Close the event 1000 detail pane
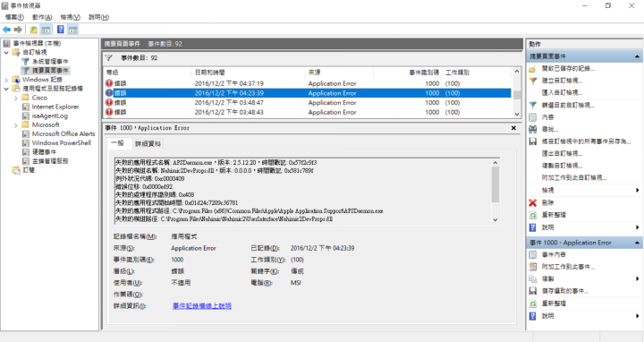This screenshot has width=644, height=342. click(513, 128)
